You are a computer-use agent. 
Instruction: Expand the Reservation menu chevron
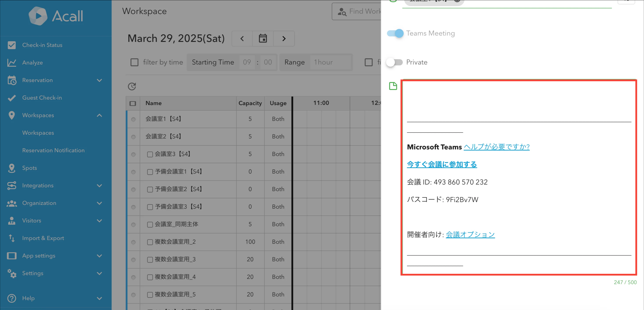pyautogui.click(x=100, y=80)
